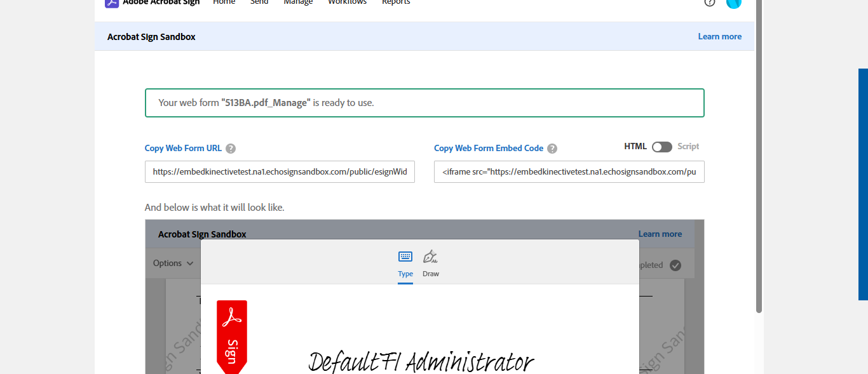Open the Workflows menu item

pyautogui.click(x=347, y=3)
